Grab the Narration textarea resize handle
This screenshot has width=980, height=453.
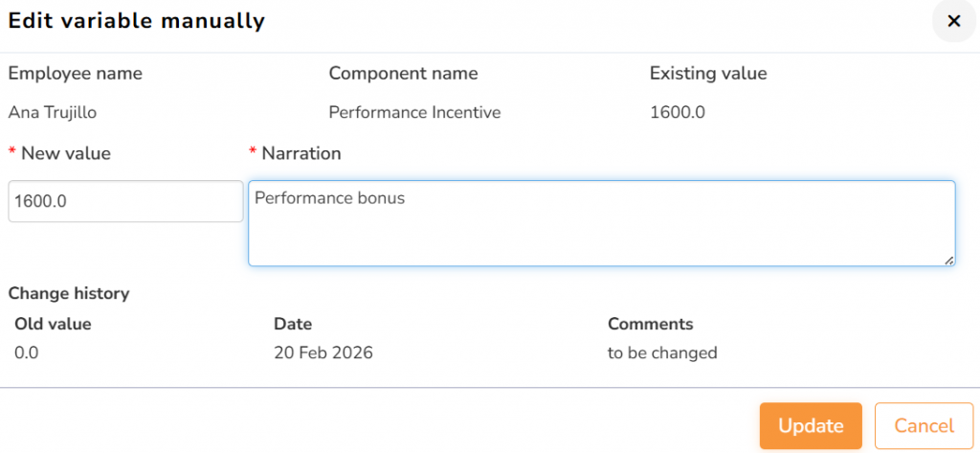click(x=949, y=260)
